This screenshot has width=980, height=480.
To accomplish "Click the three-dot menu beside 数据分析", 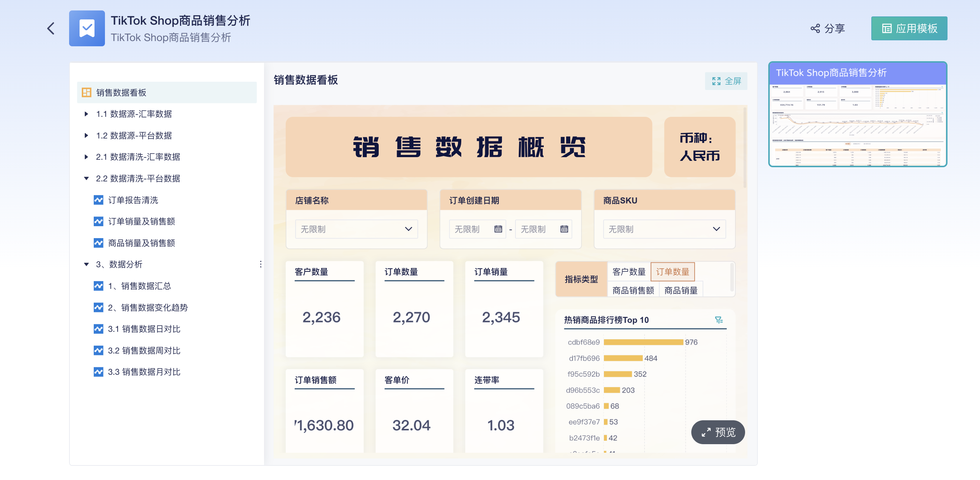I will point(261,264).
